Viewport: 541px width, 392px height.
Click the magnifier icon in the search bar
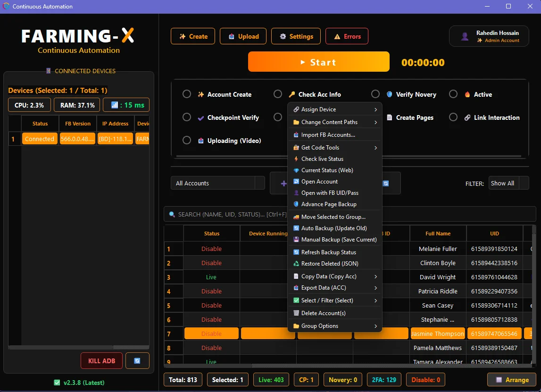[x=172, y=214]
